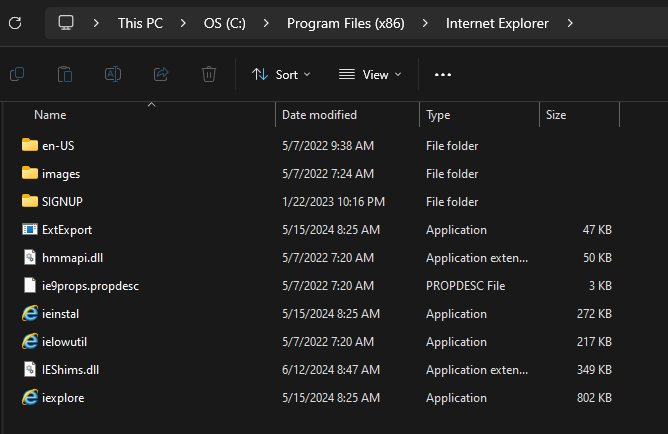Screen dimensions: 668x434
Task: Go to This PC breadcrumb
Action: point(141,23)
